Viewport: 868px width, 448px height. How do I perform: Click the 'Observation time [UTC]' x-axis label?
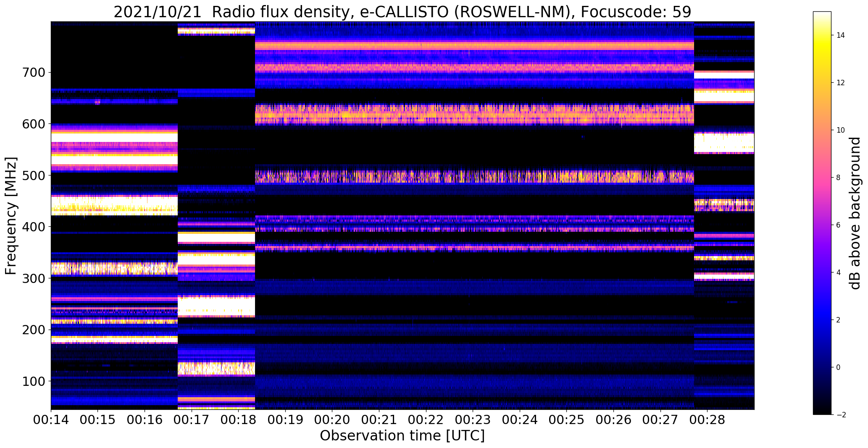click(402, 436)
